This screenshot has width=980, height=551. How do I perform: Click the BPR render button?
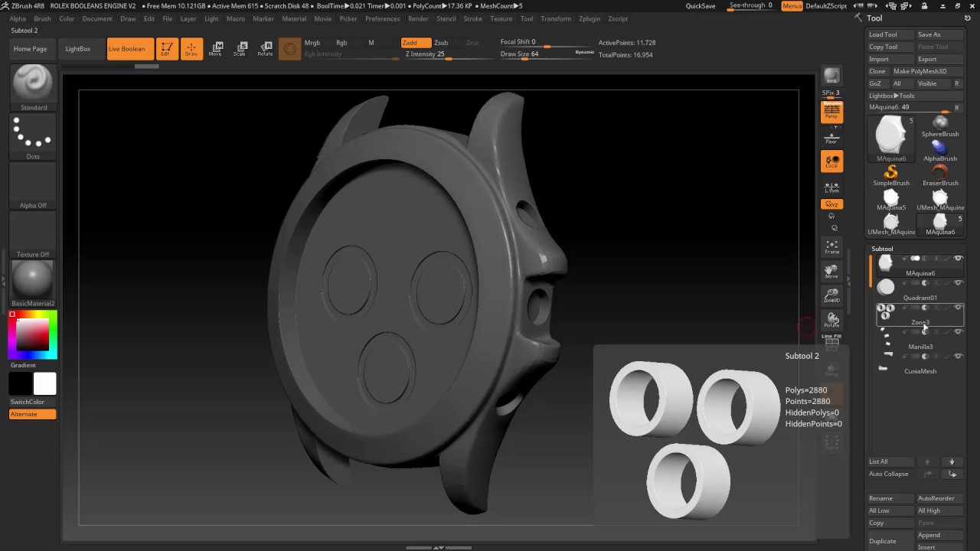831,76
